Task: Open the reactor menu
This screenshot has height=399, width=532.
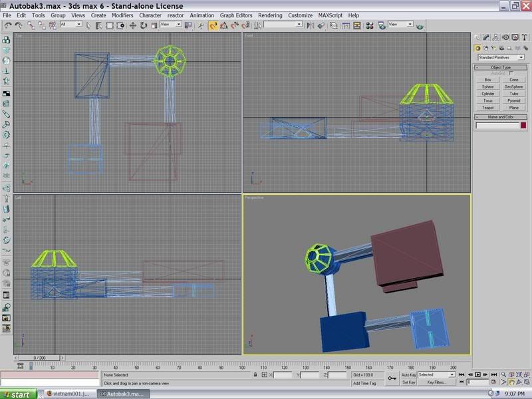Action: point(176,15)
